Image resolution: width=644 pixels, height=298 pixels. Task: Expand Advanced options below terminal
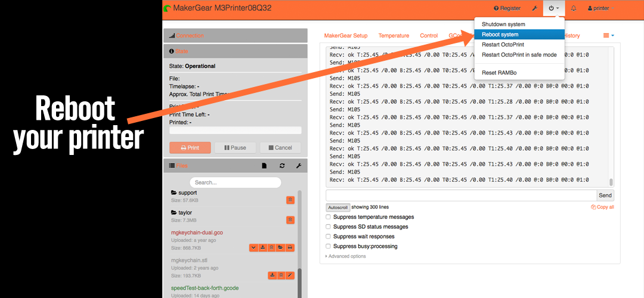(346, 256)
